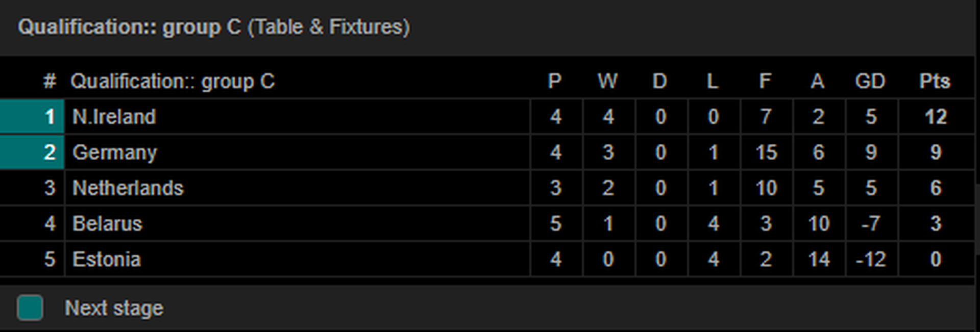Click the GD column header
980x332 pixels.
[x=870, y=81]
